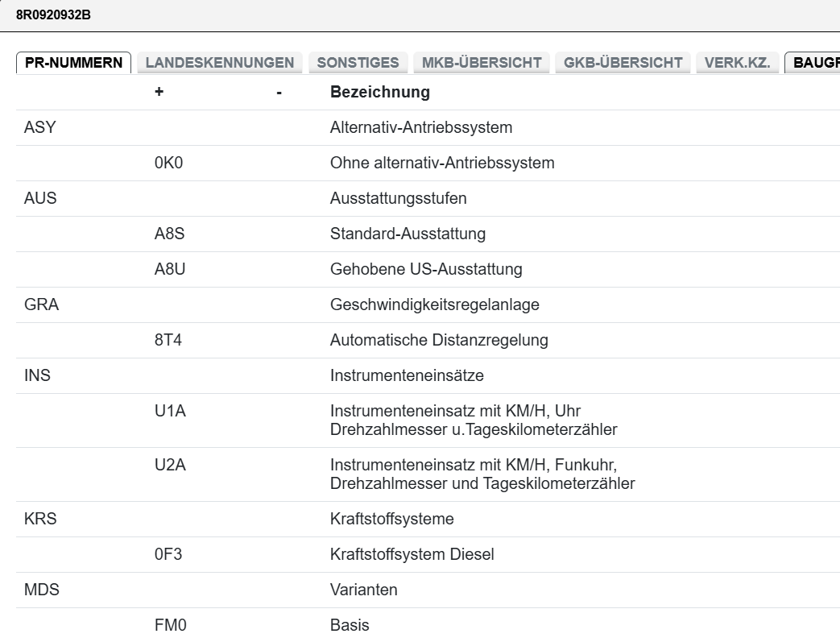840x642 pixels.
Task: Select the A8S Standard-Ausstattung row
Action: point(408,234)
